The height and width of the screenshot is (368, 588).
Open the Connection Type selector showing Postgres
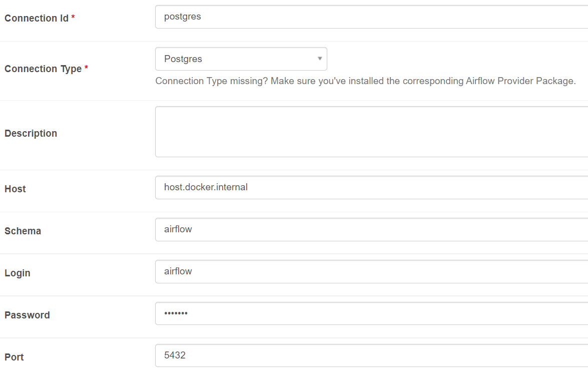[x=241, y=59]
